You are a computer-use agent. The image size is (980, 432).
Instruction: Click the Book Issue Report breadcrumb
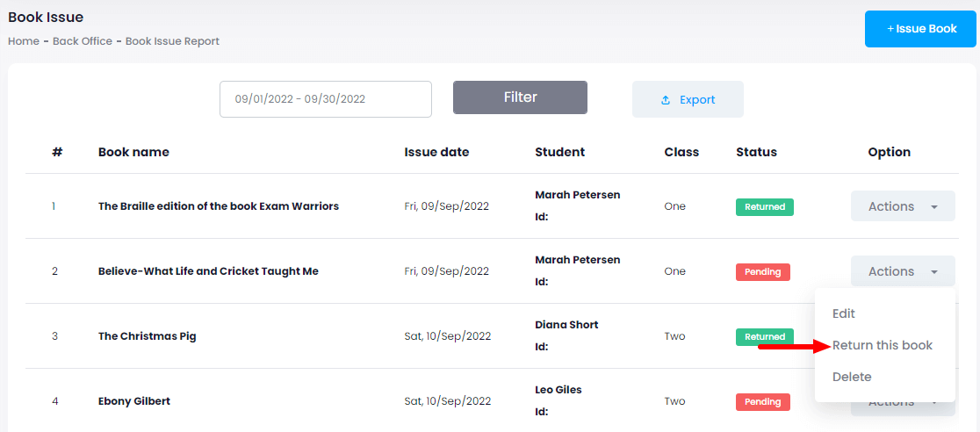click(172, 41)
